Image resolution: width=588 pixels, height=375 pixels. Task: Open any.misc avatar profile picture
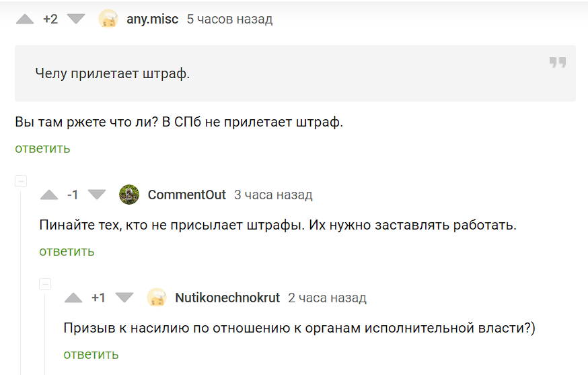[x=108, y=19]
